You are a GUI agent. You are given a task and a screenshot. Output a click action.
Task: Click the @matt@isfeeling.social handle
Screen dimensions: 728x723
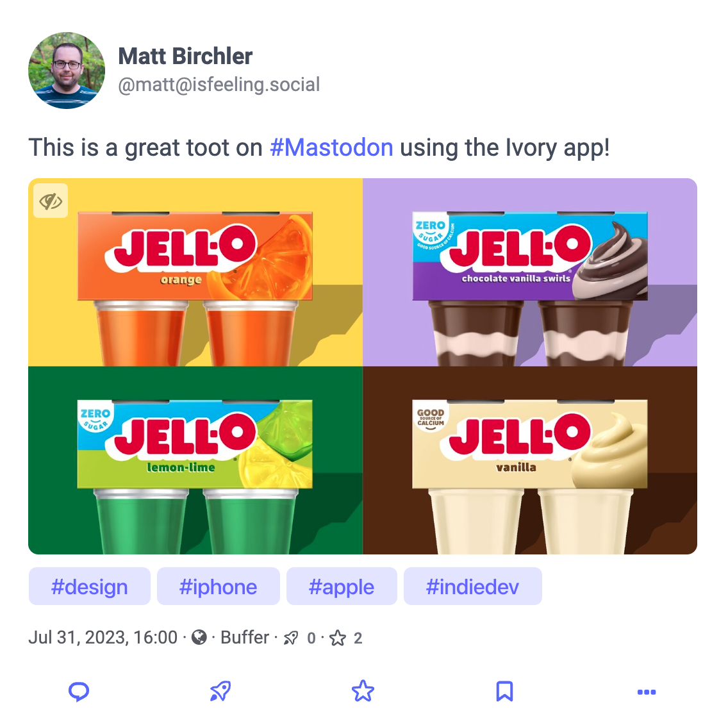tap(219, 85)
